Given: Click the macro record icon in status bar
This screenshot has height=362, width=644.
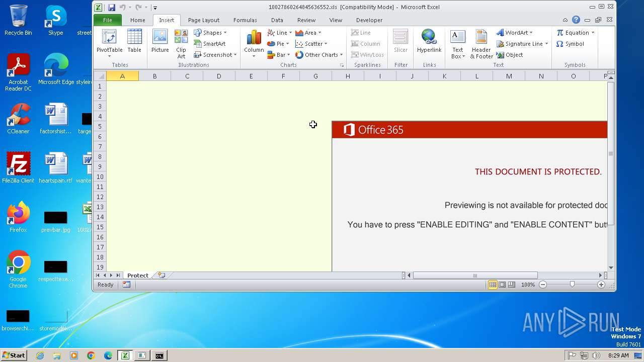Looking at the screenshot, I should click(x=126, y=285).
